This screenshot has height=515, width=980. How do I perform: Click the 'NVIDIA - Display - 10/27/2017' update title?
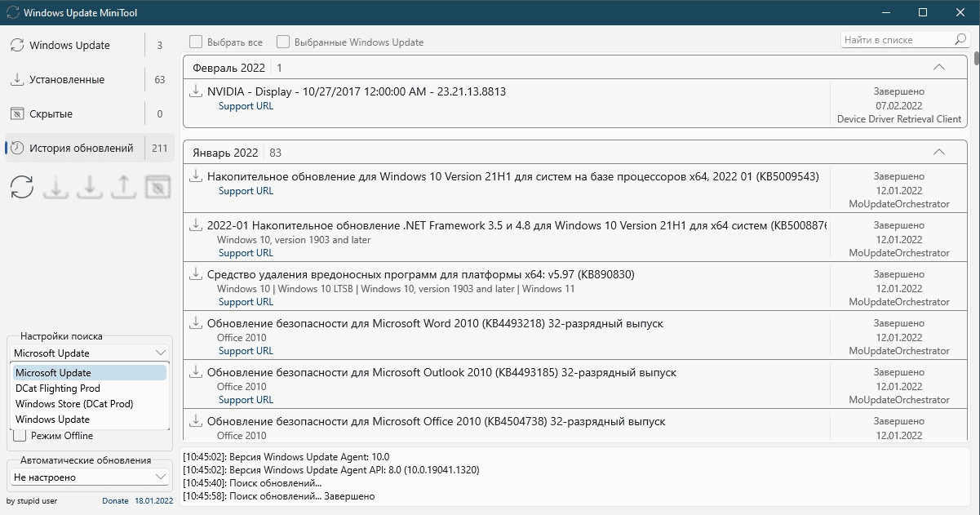[x=357, y=91]
